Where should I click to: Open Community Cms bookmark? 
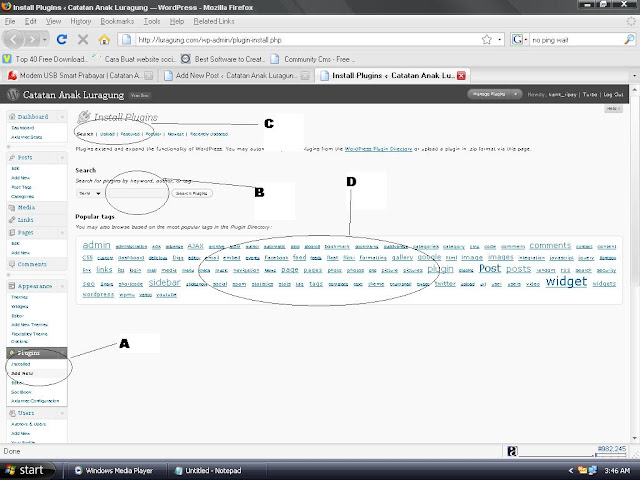click(313, 59)
